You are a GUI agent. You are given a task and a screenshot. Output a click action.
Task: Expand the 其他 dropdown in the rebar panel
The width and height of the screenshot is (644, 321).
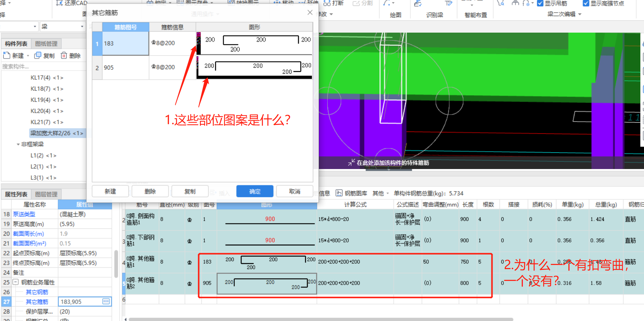point(387,193)
